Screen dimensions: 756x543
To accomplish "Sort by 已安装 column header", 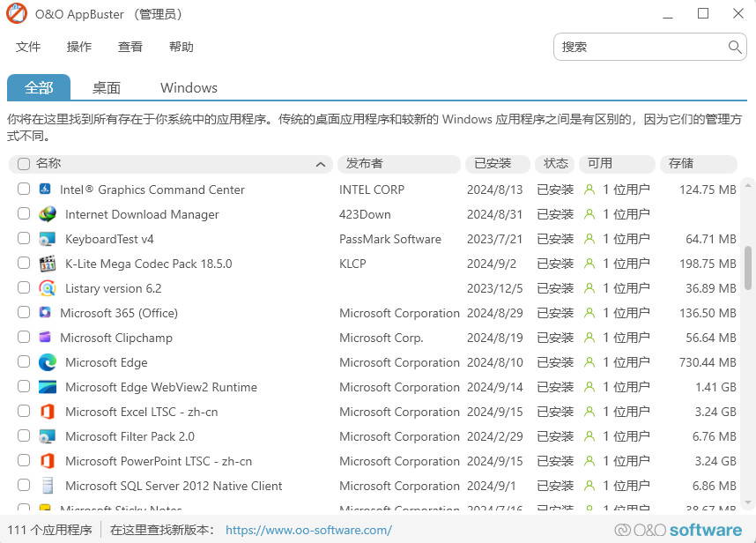I will pos(498,164).
